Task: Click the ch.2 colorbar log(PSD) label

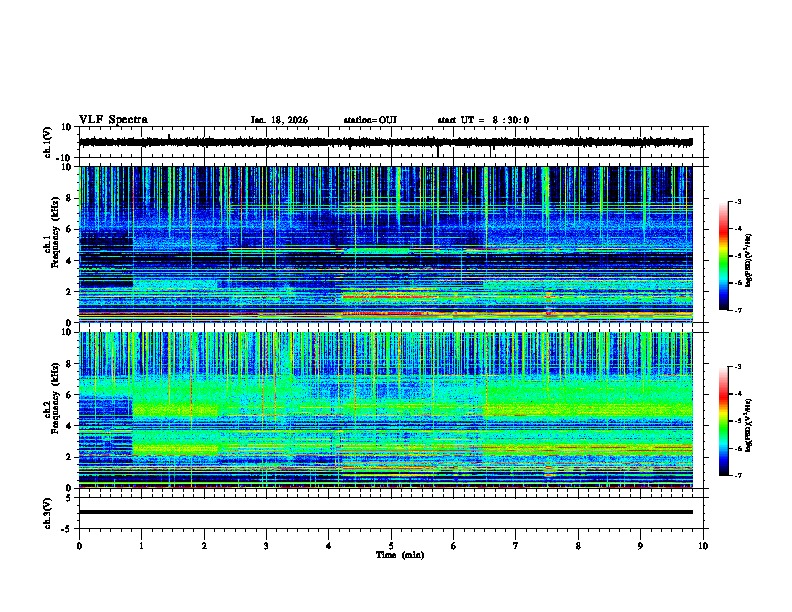Action: 749,426
